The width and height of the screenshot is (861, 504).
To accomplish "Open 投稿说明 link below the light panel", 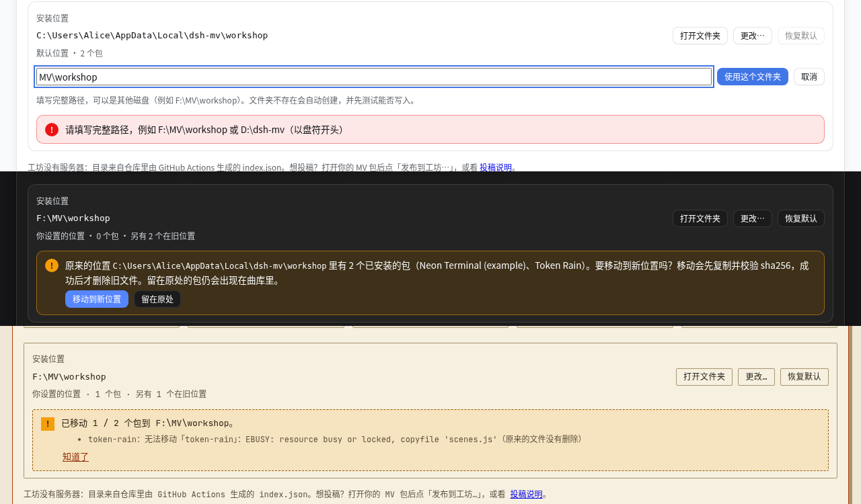I will coord(496,167).
